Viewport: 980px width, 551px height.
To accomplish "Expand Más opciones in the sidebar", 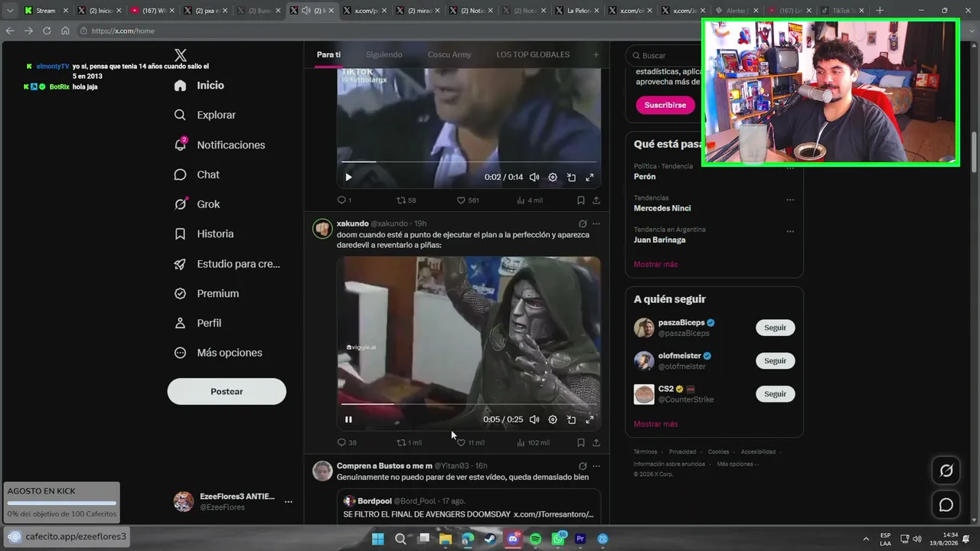I will pyautogui.click(x=218, y=353).
